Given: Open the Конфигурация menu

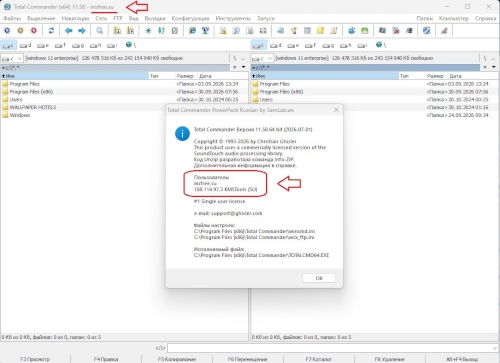Looking at the screenshot, I should (190, 18).
